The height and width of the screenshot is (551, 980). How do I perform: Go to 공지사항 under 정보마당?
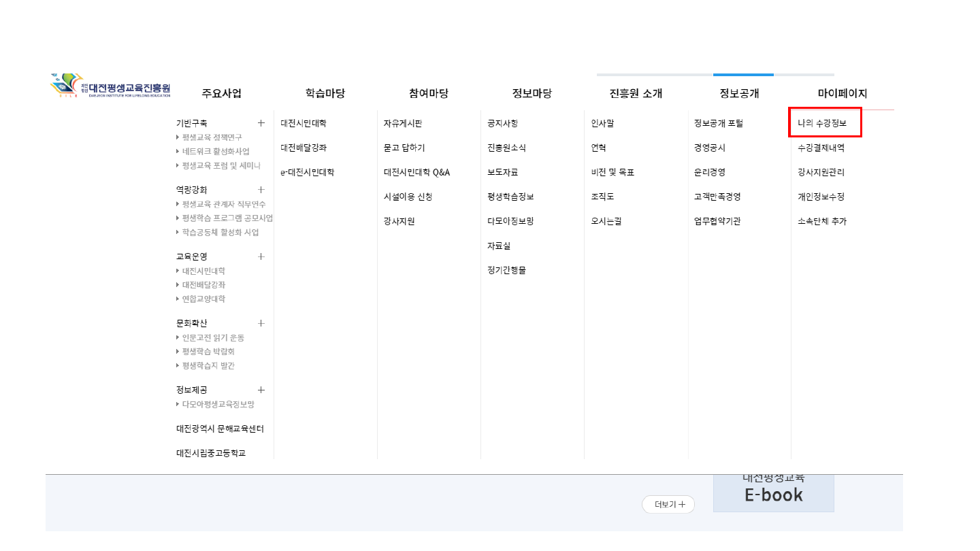click(x=502, y=123)
